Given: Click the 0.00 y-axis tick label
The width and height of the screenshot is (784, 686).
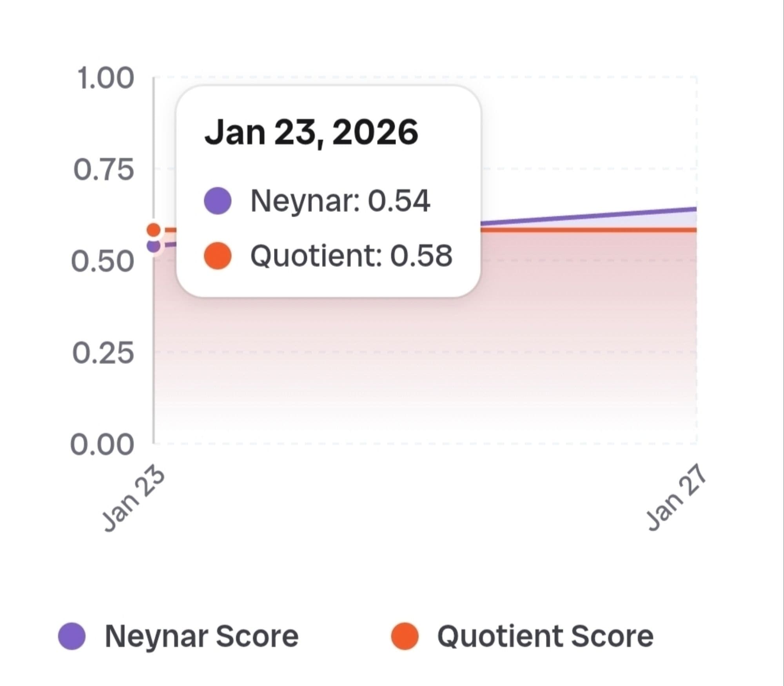Looking at the screenshot, I should (102, 445).
